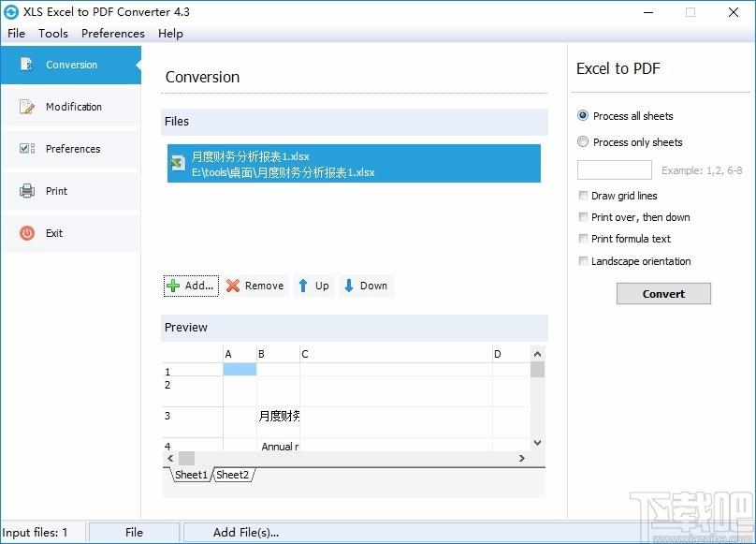Click the app logo in title bar
Viewport: 756px width, 544px height.
11,12
